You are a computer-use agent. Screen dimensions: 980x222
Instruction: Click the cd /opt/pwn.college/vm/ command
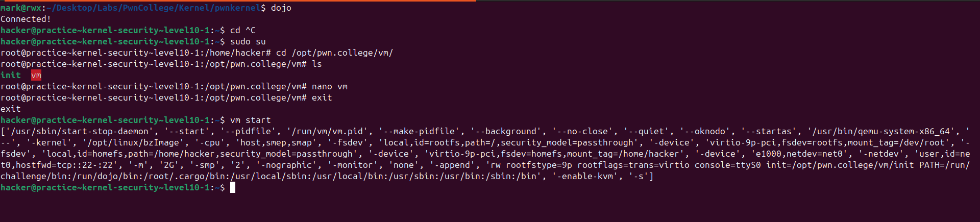pos(334,53)
